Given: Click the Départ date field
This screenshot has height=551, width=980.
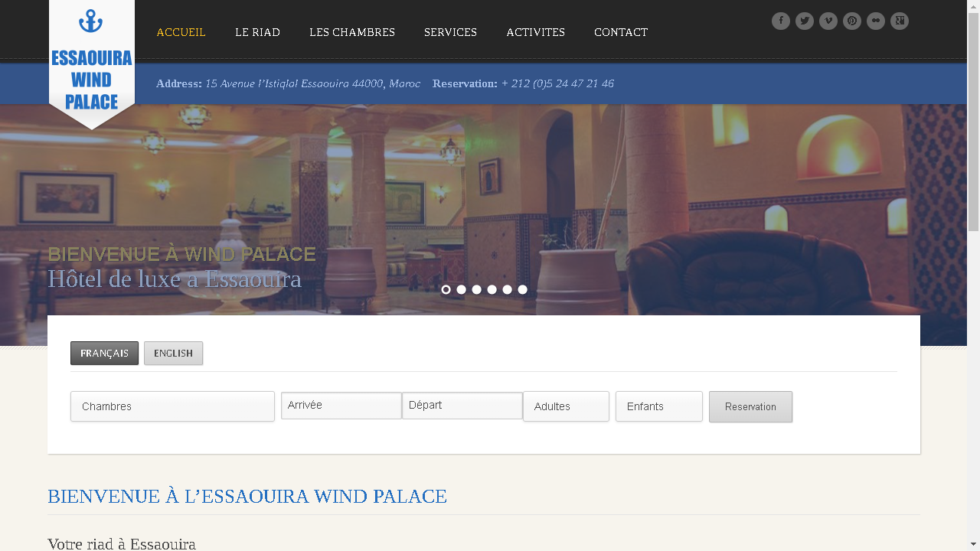Looking at the screenshot, I should click(x=462, y=406).
